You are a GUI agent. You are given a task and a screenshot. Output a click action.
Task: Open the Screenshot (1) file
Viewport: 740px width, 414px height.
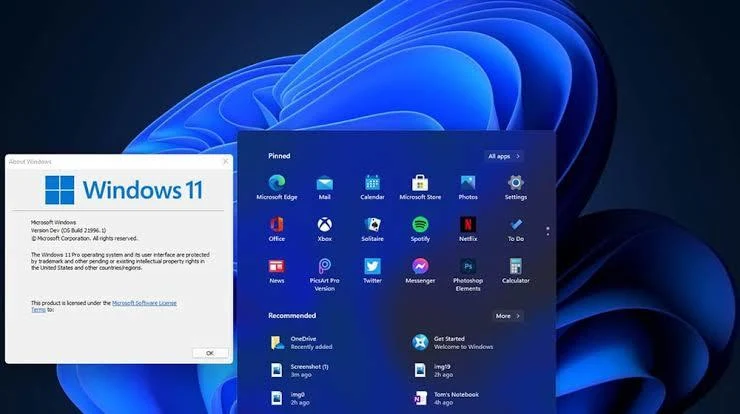[300, 371]
